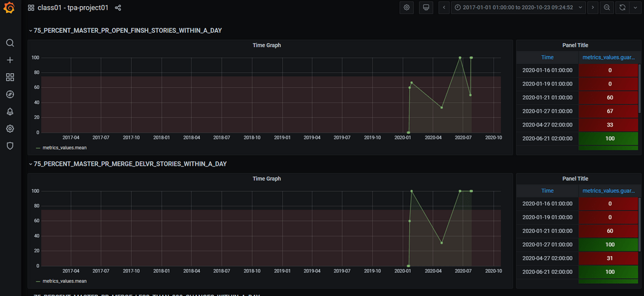The height and width of the screenshot is (296, 644).
Task: Open dashboard settings gear in top bar
Action: [x=407, y=7]
